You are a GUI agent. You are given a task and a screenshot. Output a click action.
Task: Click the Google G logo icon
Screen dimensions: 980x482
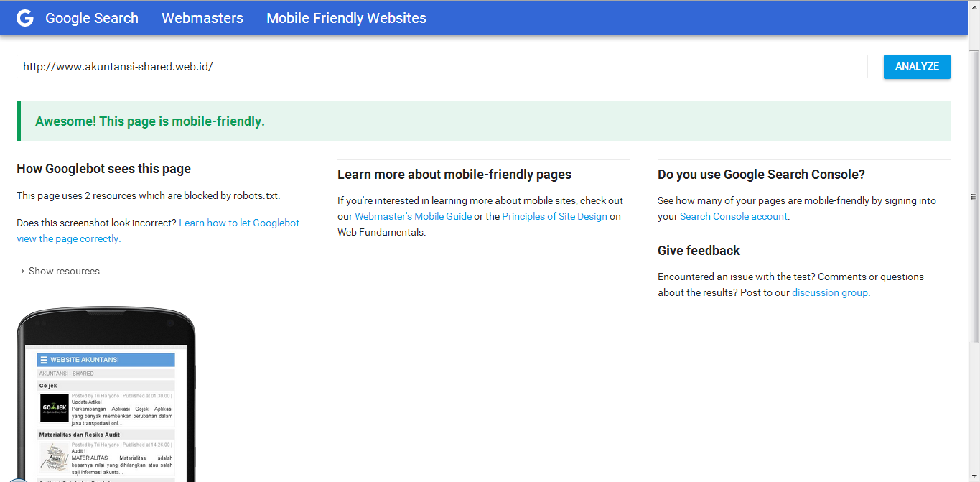point(25,18)
